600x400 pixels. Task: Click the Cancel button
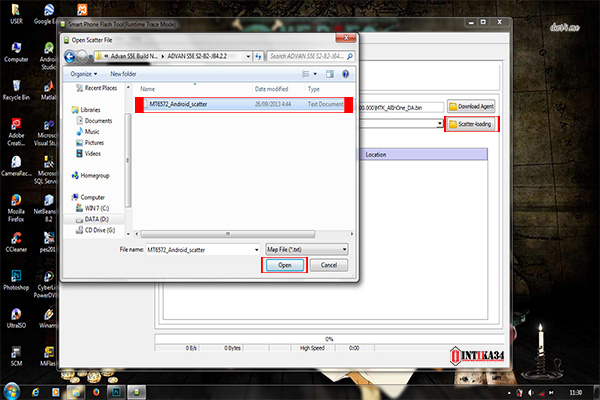(x=329, y=265)
